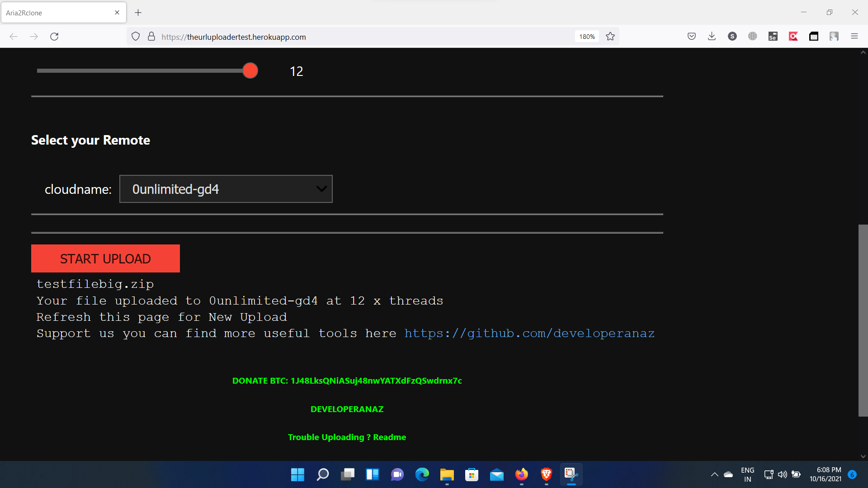Click the DEVELOPERANAZ link
The image size is (868, 488).
347,409
